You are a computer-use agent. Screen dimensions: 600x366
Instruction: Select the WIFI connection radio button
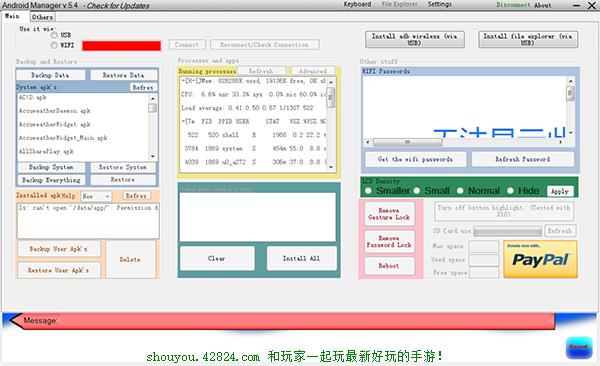click(x=54, y=45)
